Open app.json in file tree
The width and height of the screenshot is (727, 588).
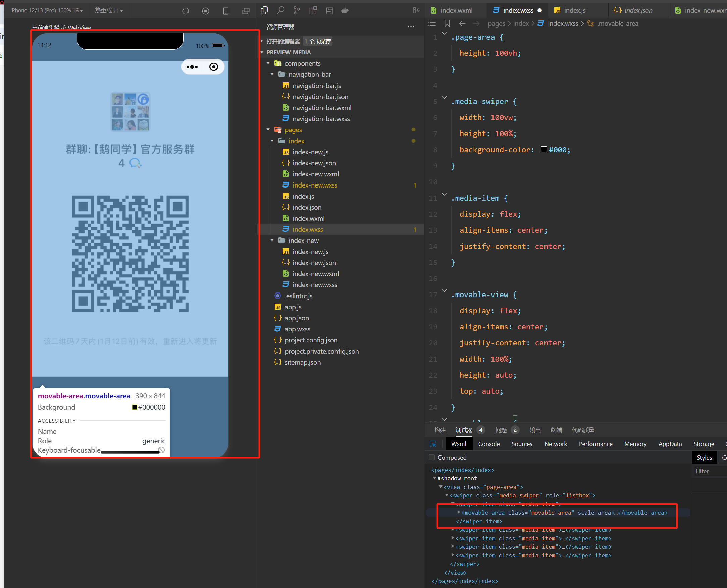pyautogui.click(x=297, y=318)
